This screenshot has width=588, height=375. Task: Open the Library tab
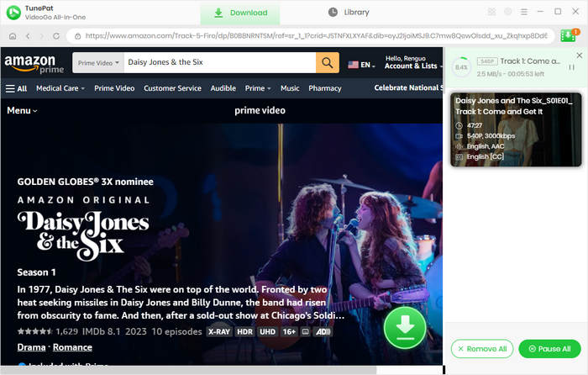coord(349,13)
